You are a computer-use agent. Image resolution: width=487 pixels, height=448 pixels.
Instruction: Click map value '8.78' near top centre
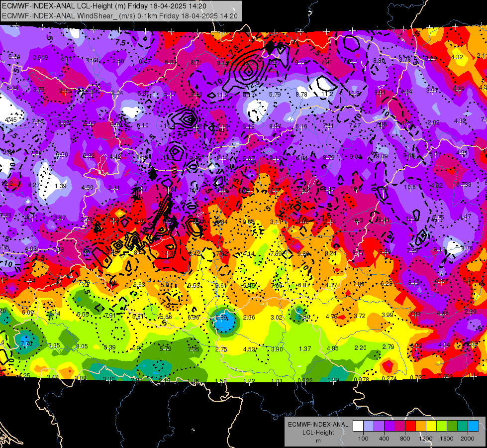(301, 94)
